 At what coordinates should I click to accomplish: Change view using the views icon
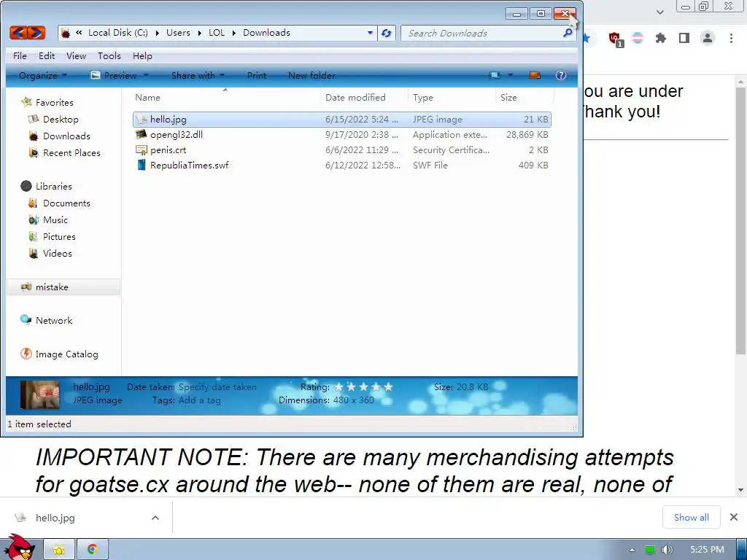[495, 75]
